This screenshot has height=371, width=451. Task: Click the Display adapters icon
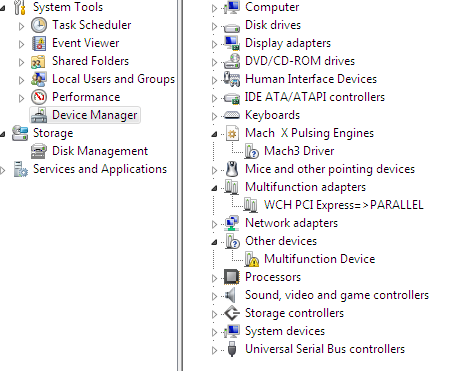pos(232,43)
